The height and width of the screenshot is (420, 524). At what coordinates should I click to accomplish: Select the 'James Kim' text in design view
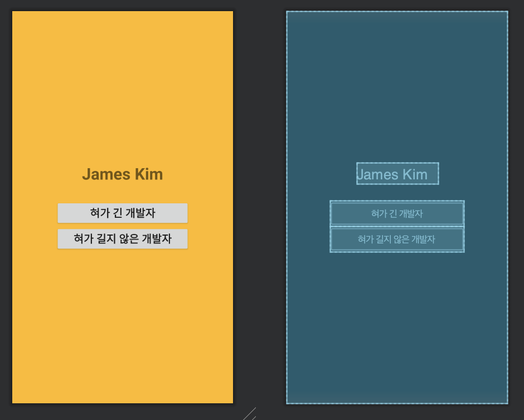click(x=123, y=174)
